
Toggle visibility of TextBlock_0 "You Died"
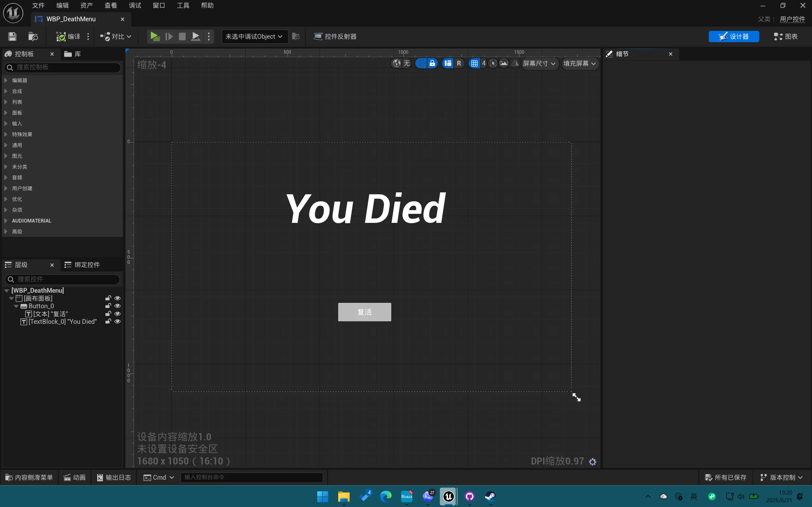pos(117,322)
